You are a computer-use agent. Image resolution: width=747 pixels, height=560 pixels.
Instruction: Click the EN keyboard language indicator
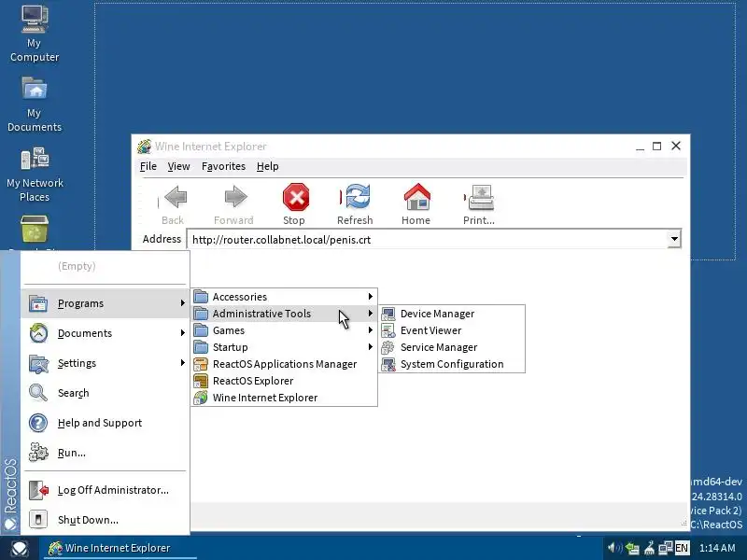682,548
